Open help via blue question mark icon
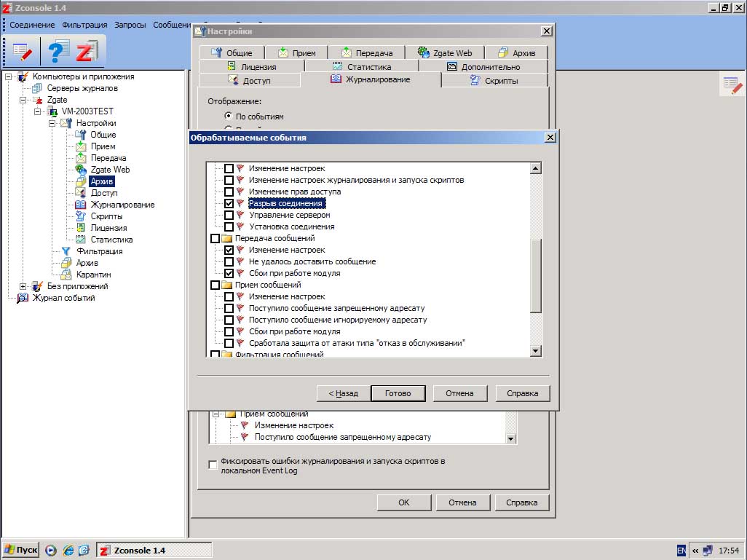 [x=58, y=51]
